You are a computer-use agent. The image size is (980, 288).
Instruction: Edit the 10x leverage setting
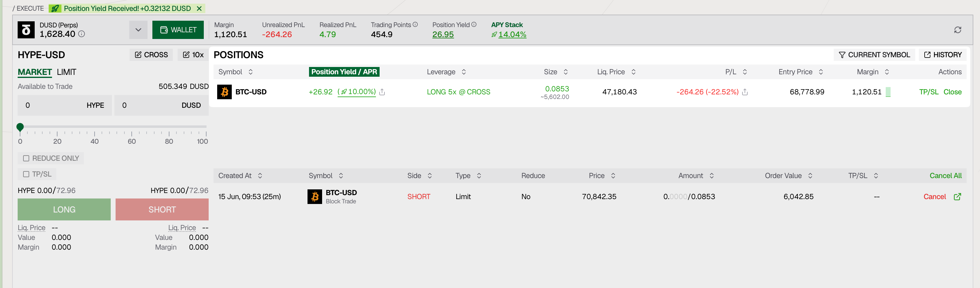pos(193,55)
